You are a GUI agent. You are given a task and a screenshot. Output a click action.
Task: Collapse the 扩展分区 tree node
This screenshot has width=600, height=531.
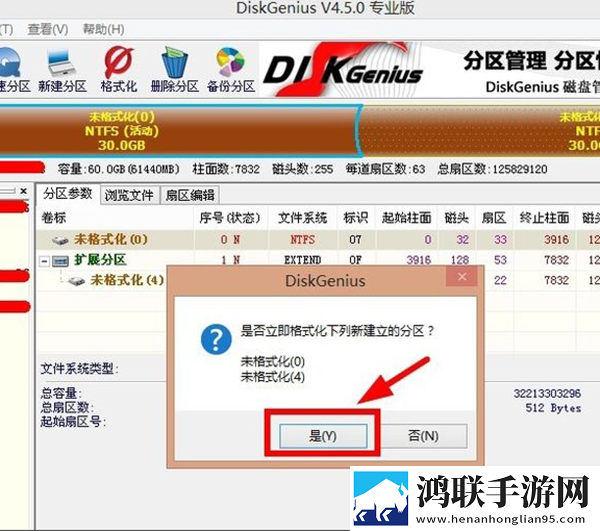[x=44, y=261]
